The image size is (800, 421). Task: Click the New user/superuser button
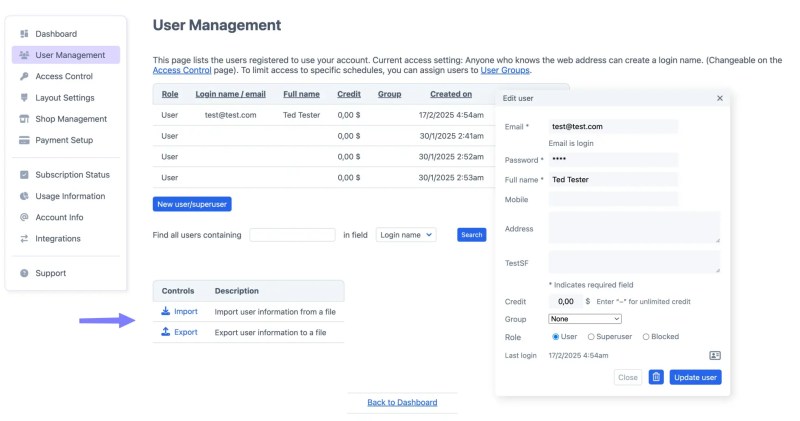click(192, 204)
